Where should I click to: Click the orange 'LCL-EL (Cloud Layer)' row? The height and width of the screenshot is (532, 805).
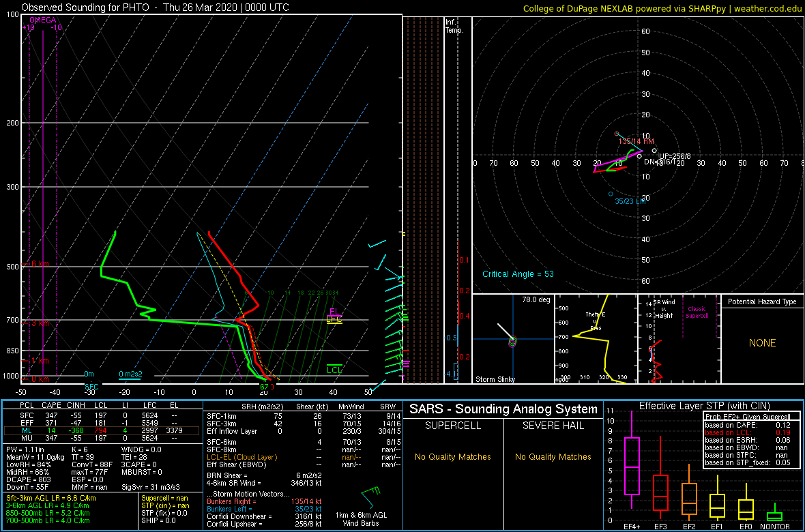[x=303, y=457]
